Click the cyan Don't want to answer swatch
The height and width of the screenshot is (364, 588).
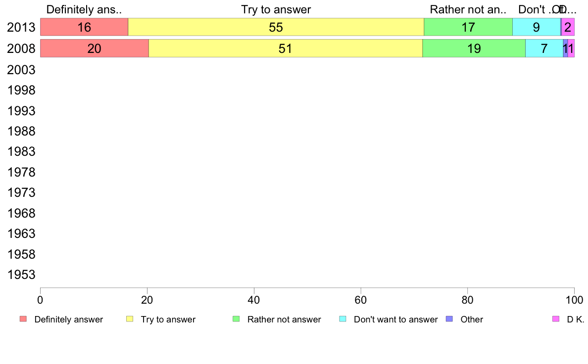(343, 319)
